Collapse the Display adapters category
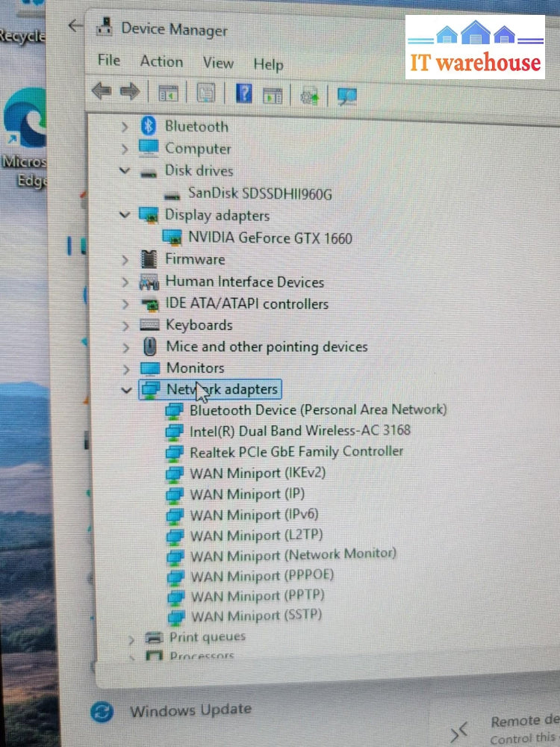Image resolution: width=560 pixels, height=747 pixels. [125, 214]
